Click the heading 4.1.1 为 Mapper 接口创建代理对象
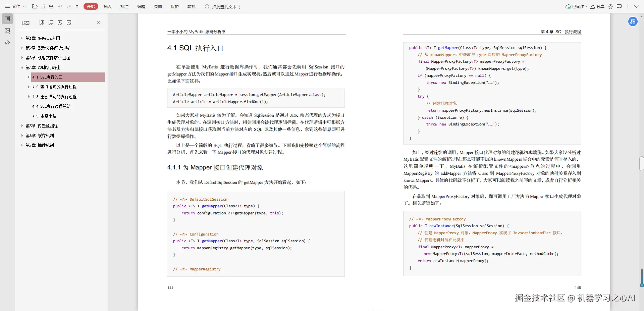Image resolution: width=644 pixels, height=311 pixels. [x=215, y=167]
